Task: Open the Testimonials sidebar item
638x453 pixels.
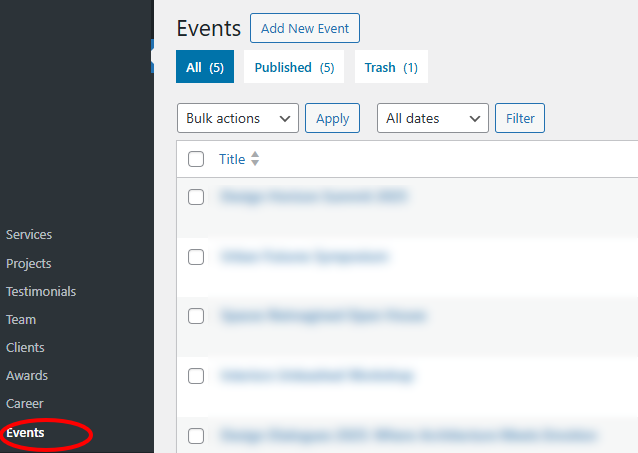Action: [41, 292]
